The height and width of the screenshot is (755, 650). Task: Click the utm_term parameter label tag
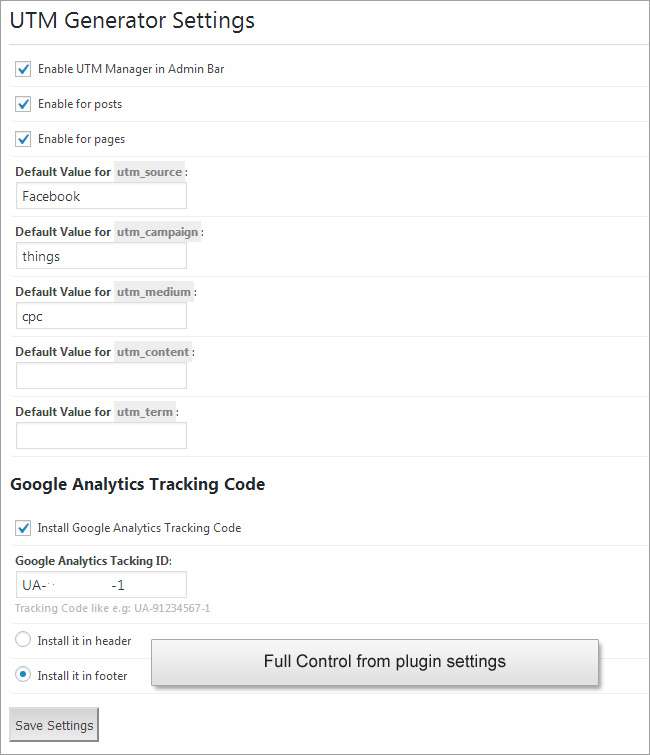point(145,412)
